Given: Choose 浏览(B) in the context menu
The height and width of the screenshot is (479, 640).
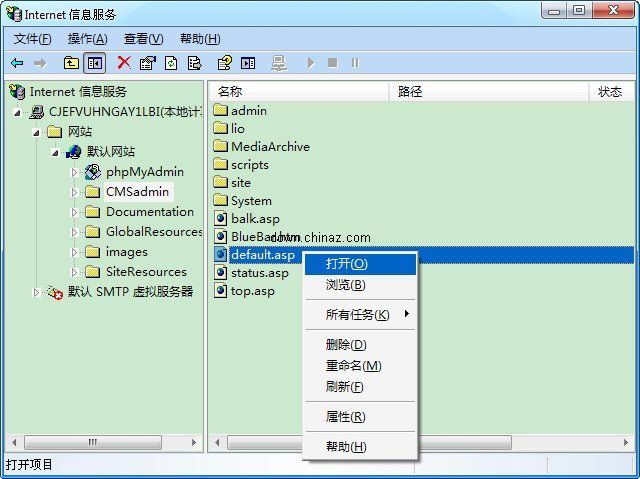Looking at the screenshot, I should (x=360, y=285).
